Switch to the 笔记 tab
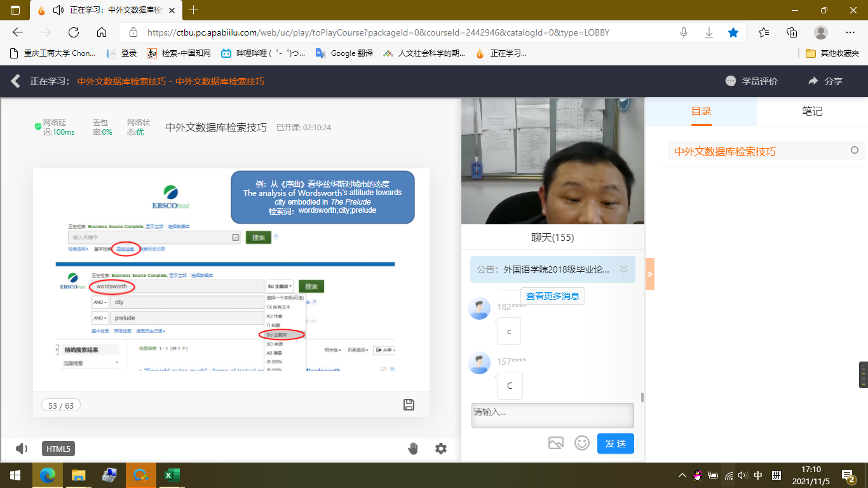The height and width of the screenshot is (488, 868). pos(812,111)
